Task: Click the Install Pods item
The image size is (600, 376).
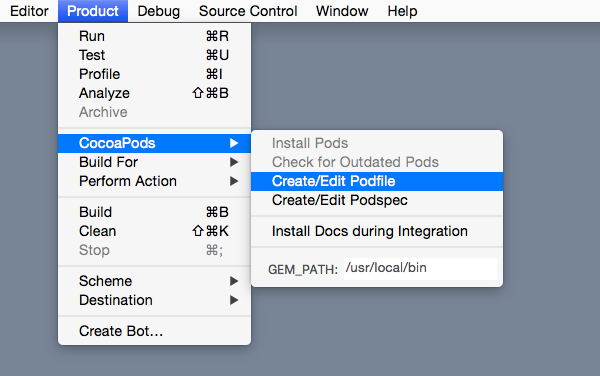Action: click(x=377, y=143)
